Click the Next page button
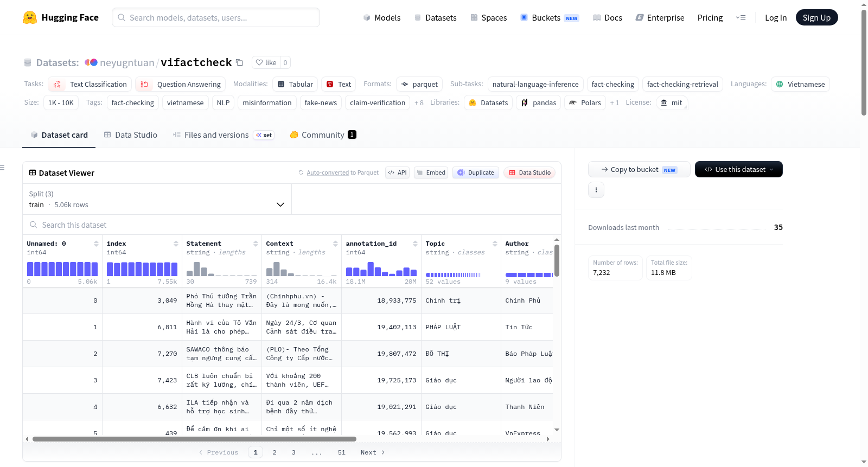 (x=373, y=452)
